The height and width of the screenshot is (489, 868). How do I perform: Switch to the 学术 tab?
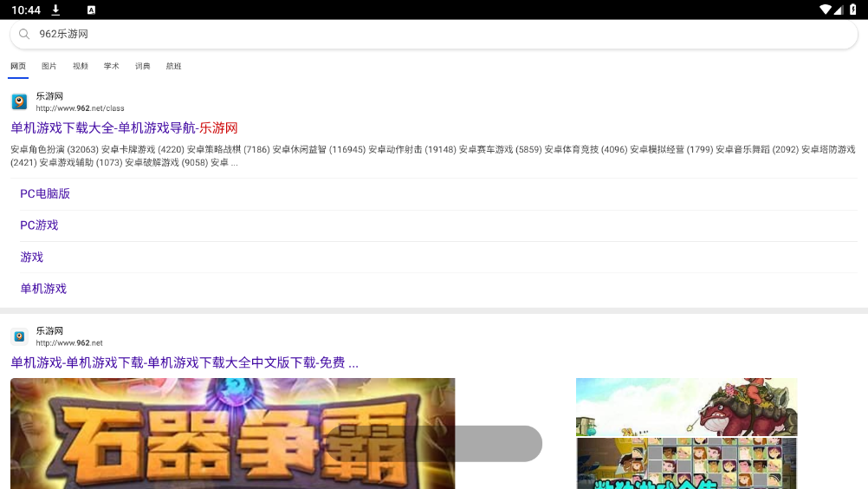tap(111, 66)
